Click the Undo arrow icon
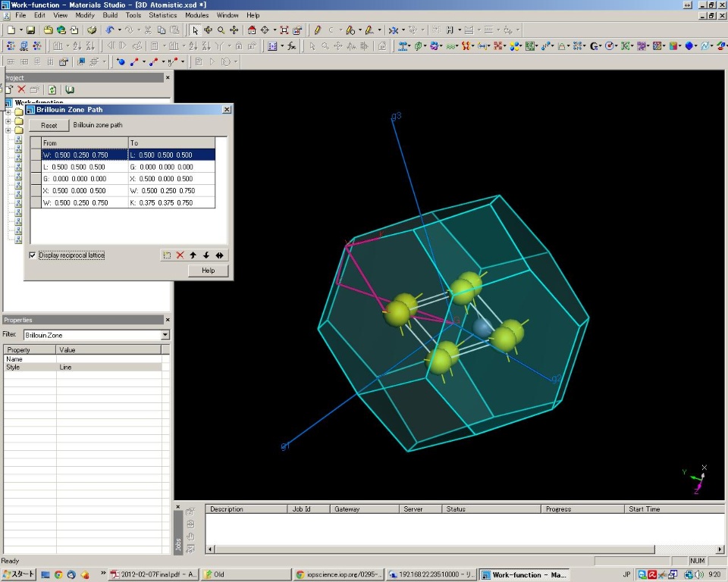Image resolution: width=728 pixels, height=582 pixels. [109, 30]
